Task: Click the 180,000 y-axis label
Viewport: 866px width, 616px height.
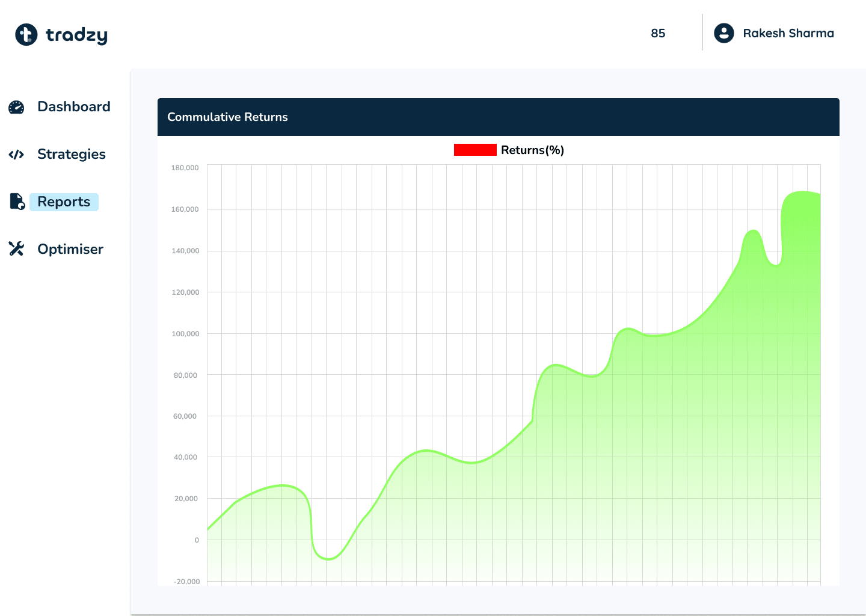Action: 185,168
